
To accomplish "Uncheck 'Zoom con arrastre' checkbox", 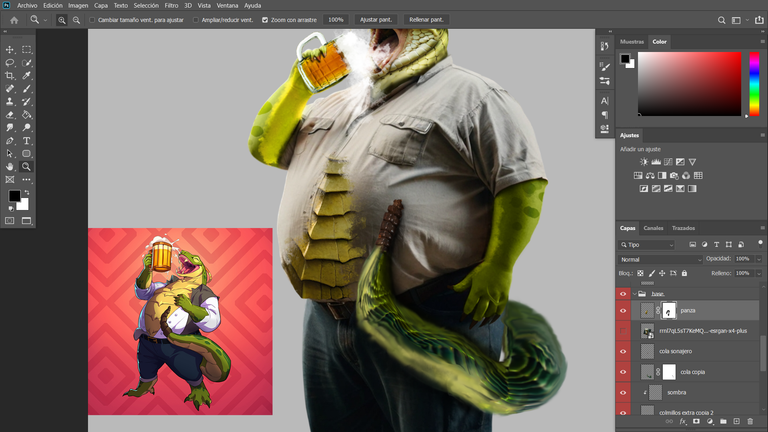I will 265,20.
